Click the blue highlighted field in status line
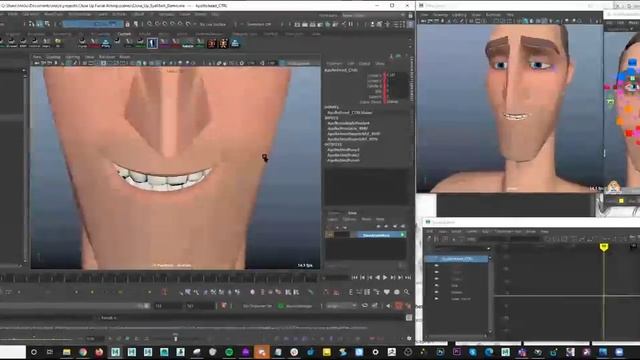Viewport: 640px width, 360px height. pyautogui.click(x=93, y=24)
